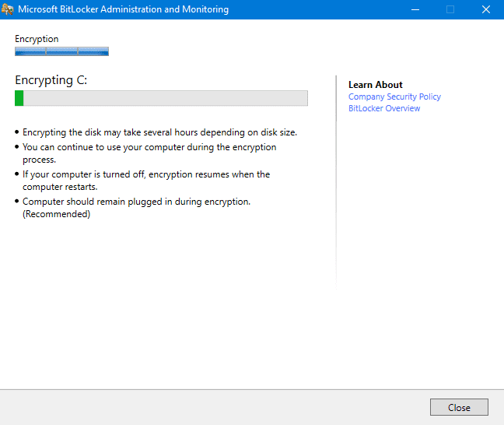The height and width of the screenshot is (425, 504).
Task: Click text 'If your computer is turned off'
Action: point(84,174)
